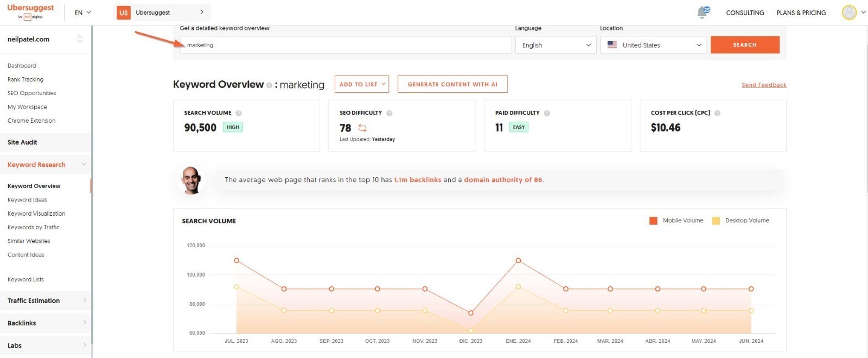The width and height of the screenshot is (868, 358).
Task: Open the neilpatel.com site switcher
Action: pyautogui.click(x=80, y=39)
